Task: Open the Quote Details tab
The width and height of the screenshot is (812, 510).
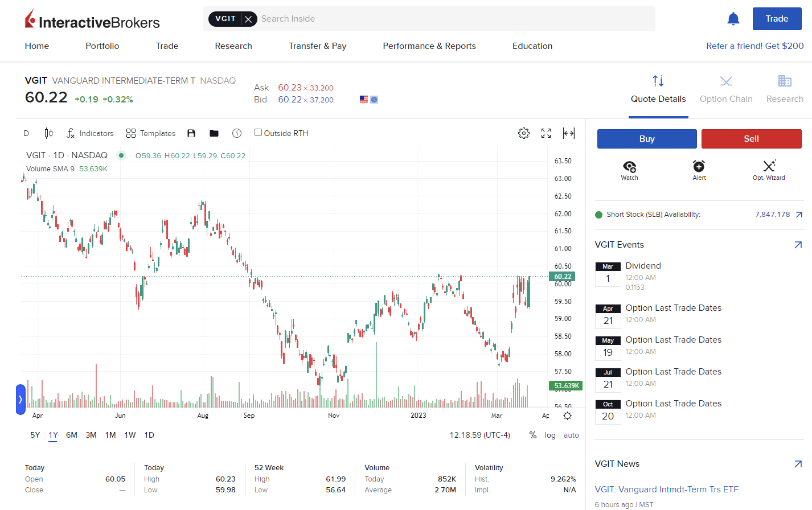Action: click(x=658, y=90)
